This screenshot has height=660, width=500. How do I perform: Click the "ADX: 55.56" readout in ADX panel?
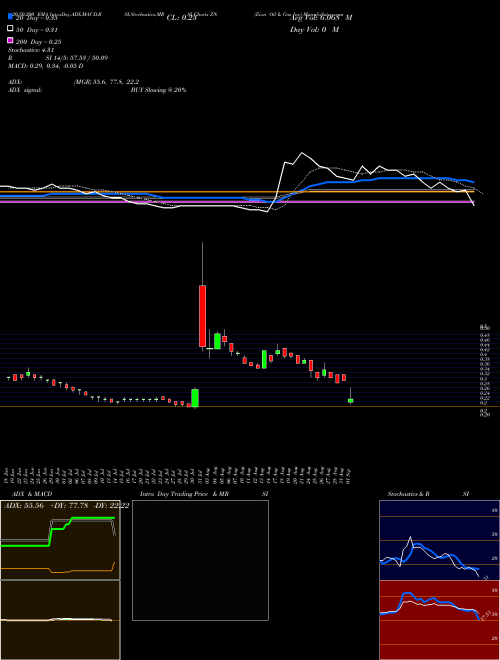point(24,506)
